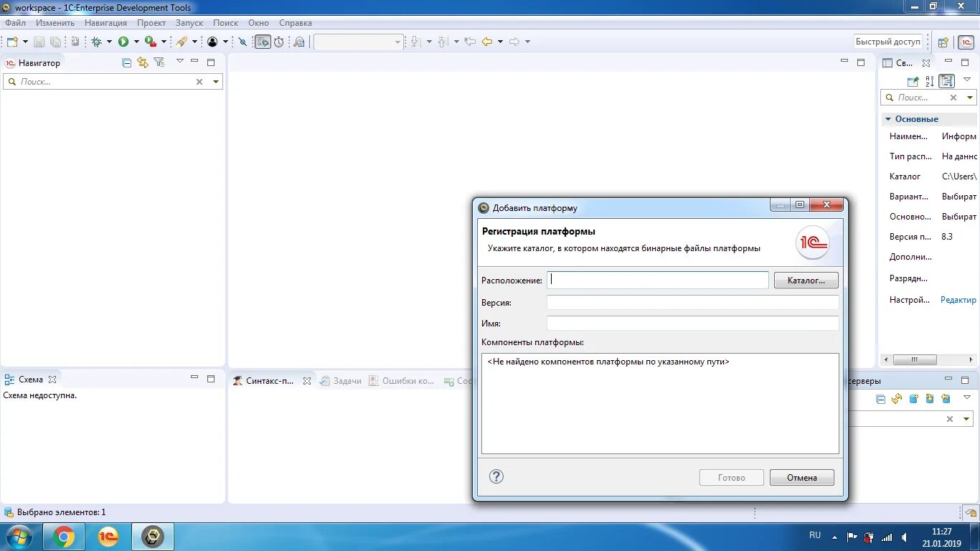
Task: Open the Окно menu
Action: click(258, 23)
